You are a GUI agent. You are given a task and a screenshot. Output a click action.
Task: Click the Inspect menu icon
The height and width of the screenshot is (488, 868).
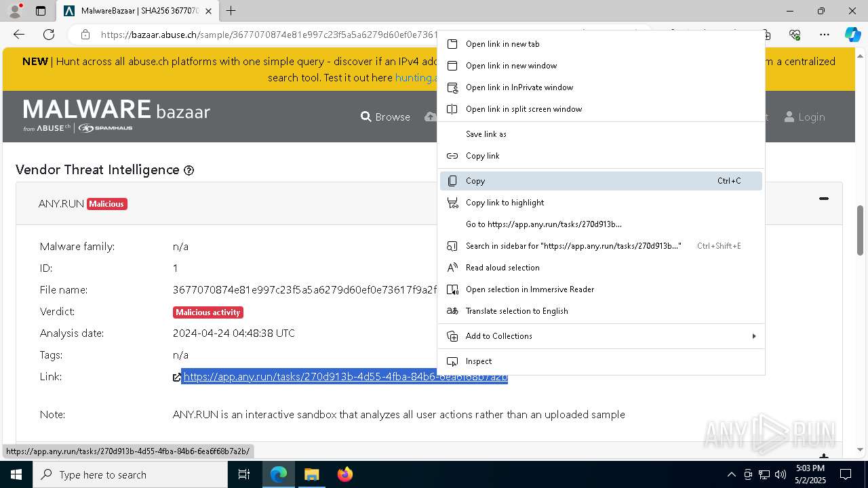click(x=452, y=361)
